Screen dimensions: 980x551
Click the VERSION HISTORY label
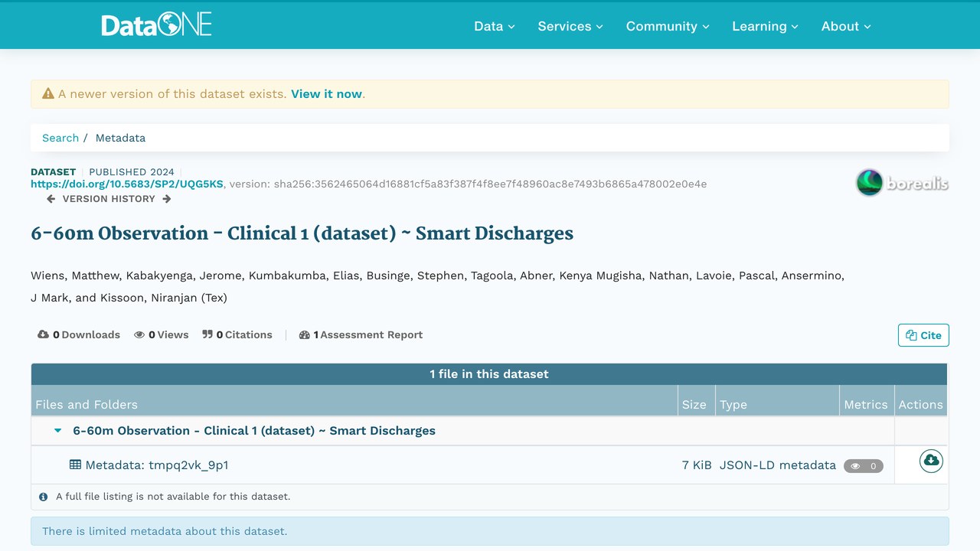click(x=109, y=199)
